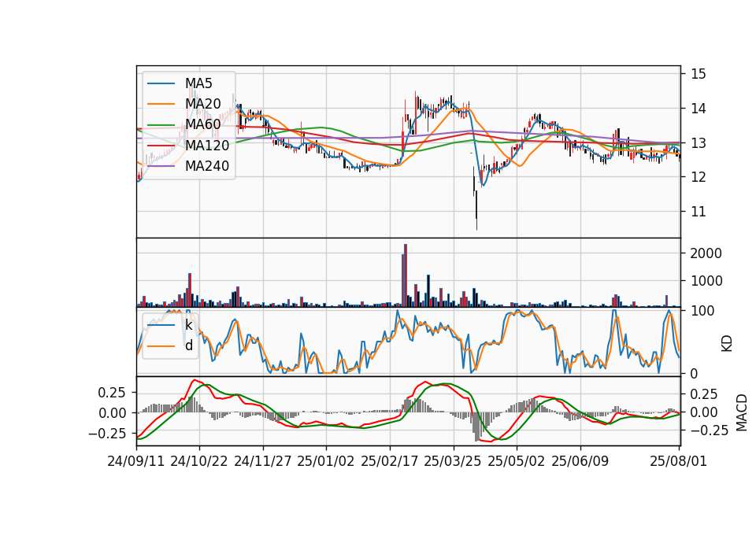Viewport: 756px width, 543px height.
Task: Click the 25/03/25 date axis label
Action: (453, 461)
